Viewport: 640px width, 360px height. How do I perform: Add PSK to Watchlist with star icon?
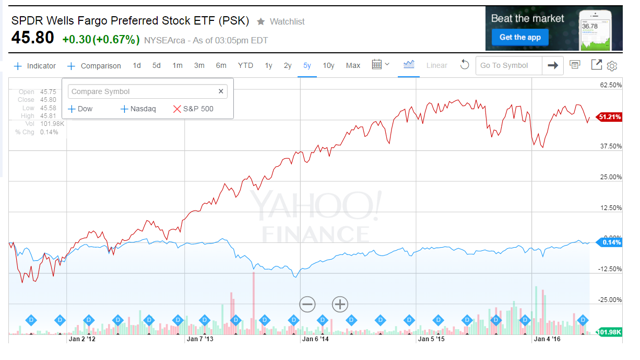click(281, 22)
